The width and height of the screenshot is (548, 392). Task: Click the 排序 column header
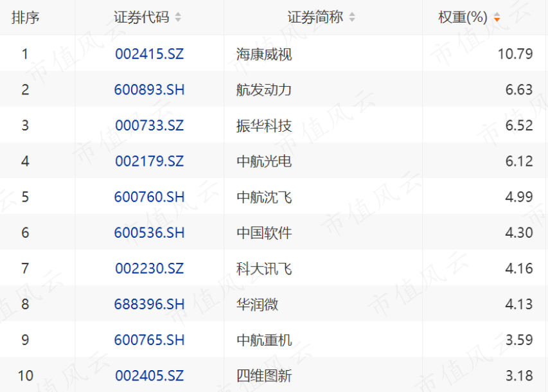(25, 17)
